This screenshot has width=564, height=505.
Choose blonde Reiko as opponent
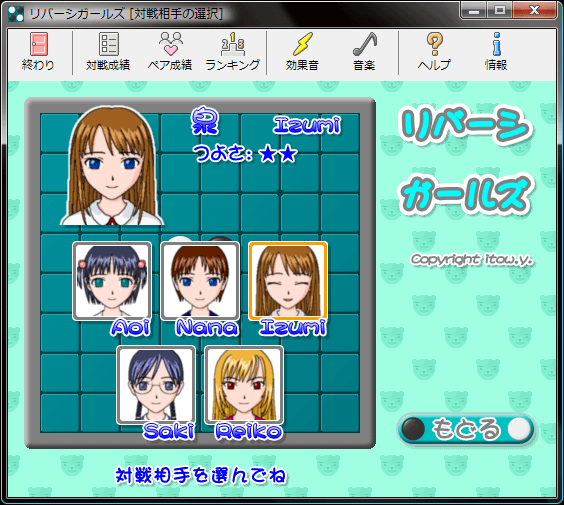coord(244,385)
